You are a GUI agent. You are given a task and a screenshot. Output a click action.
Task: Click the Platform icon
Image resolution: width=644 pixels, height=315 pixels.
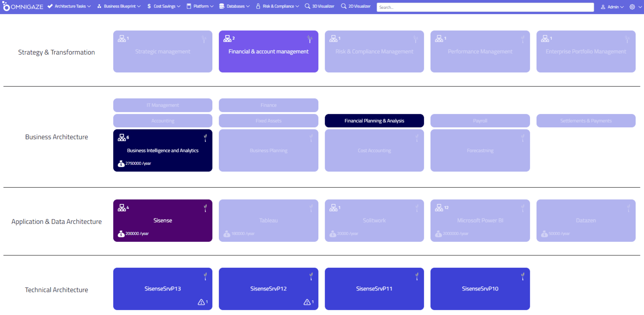pyautogui.click(x=189, y=6)
